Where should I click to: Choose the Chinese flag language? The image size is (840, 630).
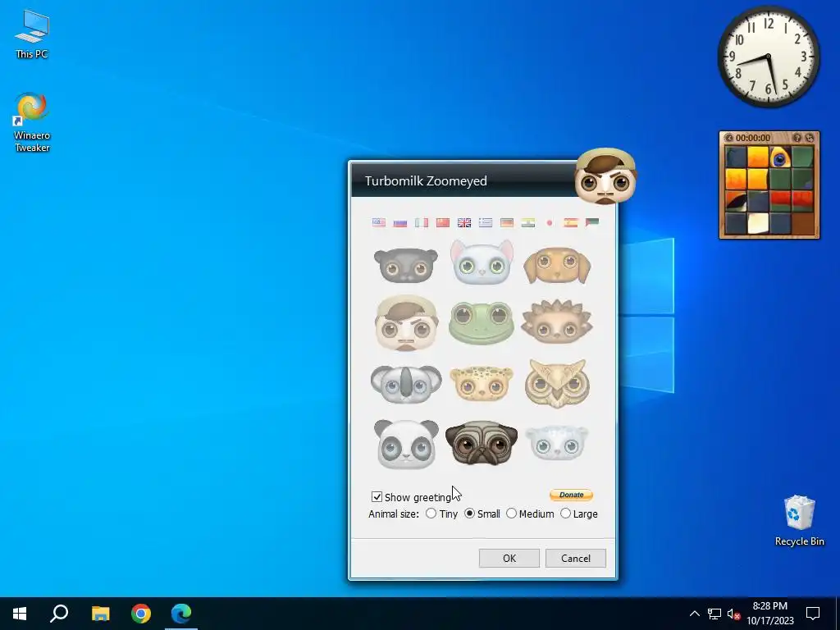[x=442, y=222]
